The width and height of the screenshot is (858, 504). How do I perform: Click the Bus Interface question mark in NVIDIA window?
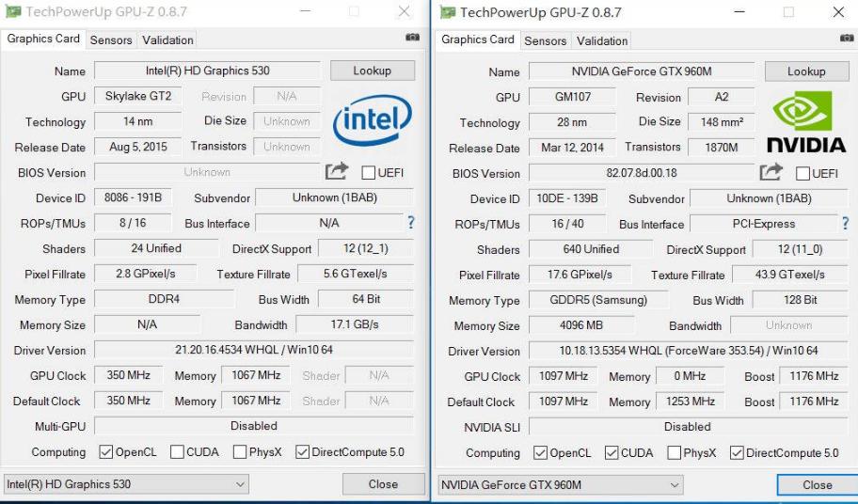point(846,223)
